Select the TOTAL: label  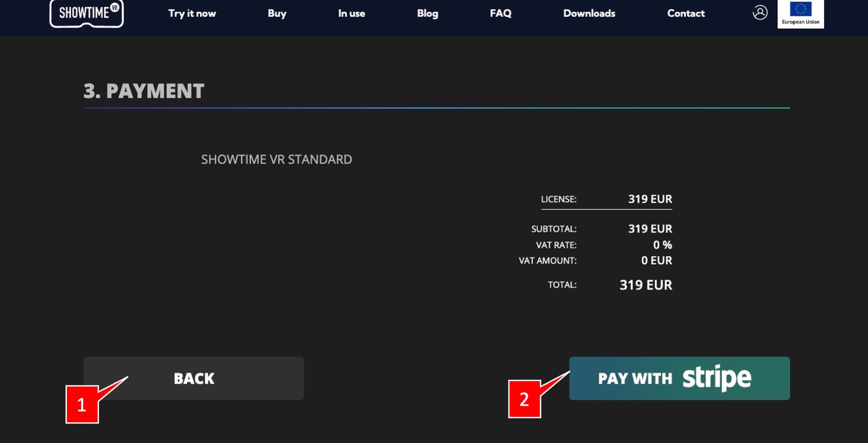[562, 285]
